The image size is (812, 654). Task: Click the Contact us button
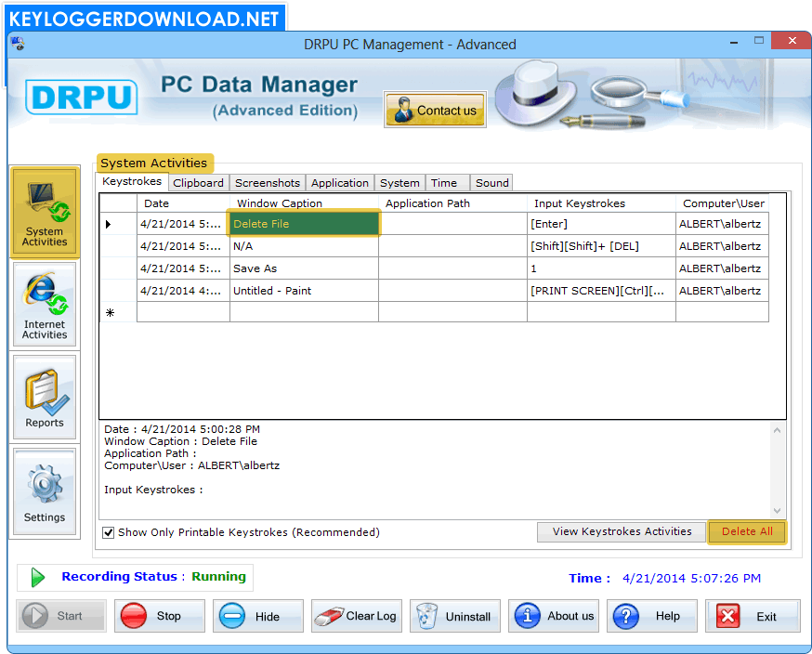coord(435,110)
